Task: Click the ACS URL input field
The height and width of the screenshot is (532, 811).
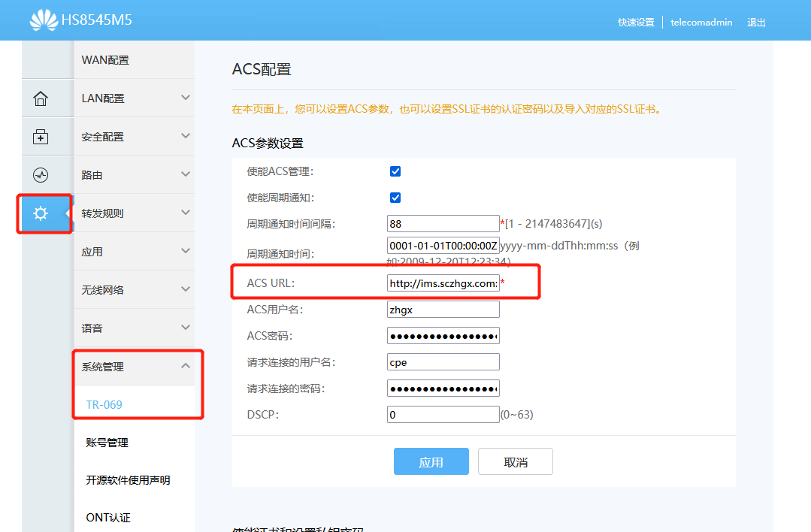Action: tap(443, 283)
